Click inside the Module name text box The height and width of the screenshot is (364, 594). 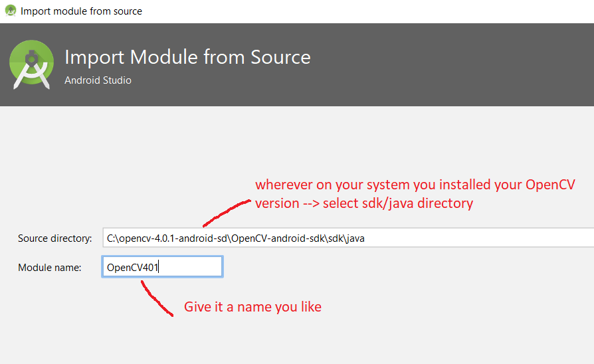(193, 267)
